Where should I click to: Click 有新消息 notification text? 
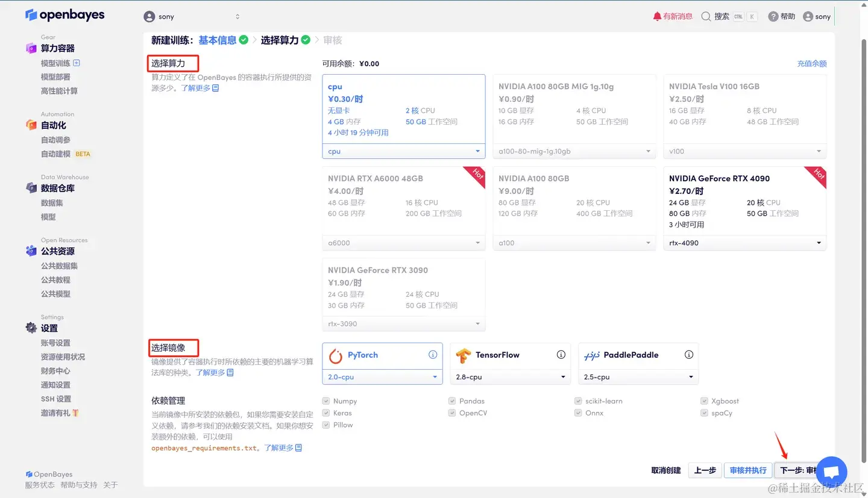pyautogui.click(x=678, y=16)
